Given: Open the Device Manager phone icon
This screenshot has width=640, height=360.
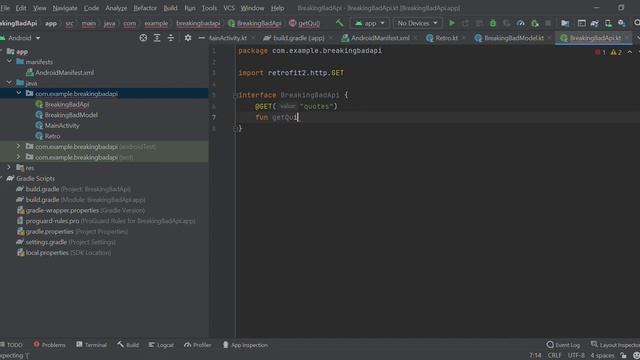Looking at the screenshot, I should click(x=608, y=23).
